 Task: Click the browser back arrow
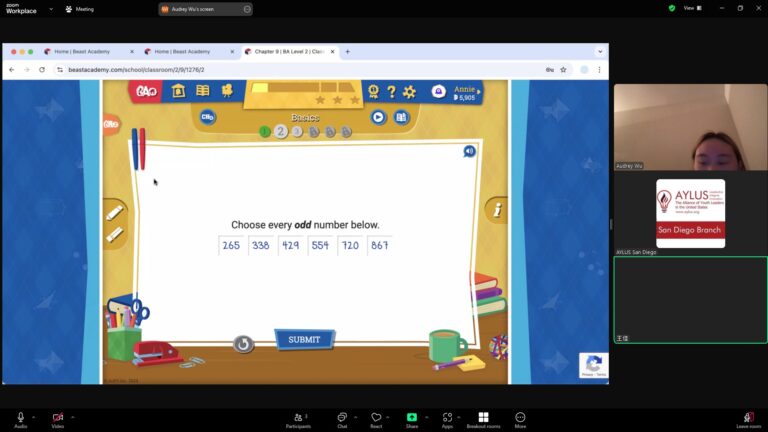[12, 70]
